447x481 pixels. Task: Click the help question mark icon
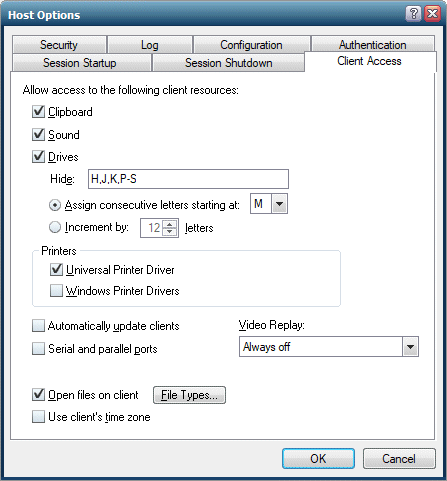coord(413,14)
